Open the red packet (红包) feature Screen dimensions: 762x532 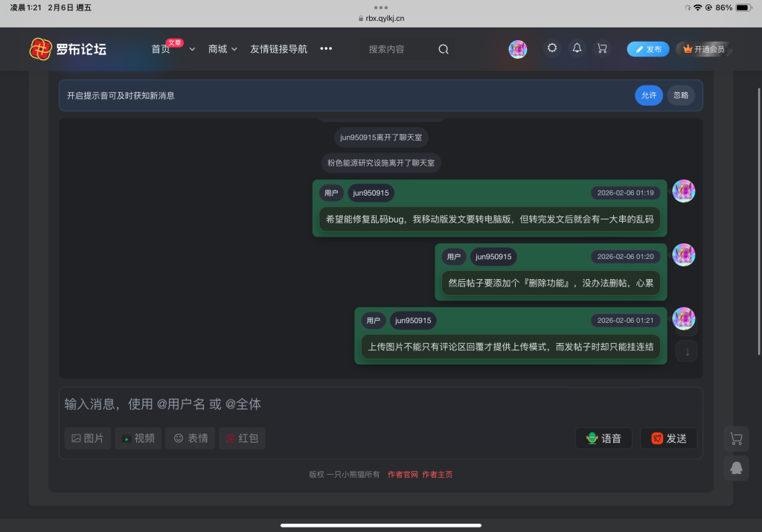(x=242, y=438)
